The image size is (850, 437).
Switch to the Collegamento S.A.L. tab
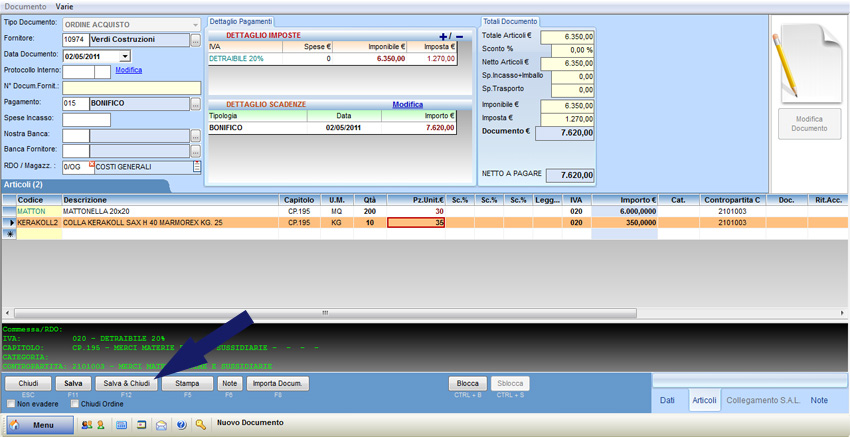click(765, 400)
